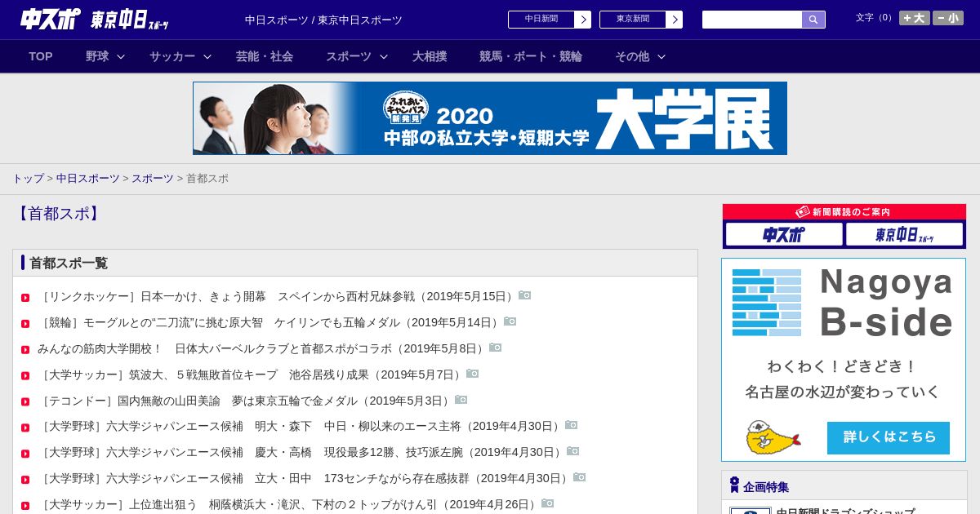Decrease font size with 小 button
Image resolution: width=980 pixels, height=514 pixels.
tap(948, 18)
